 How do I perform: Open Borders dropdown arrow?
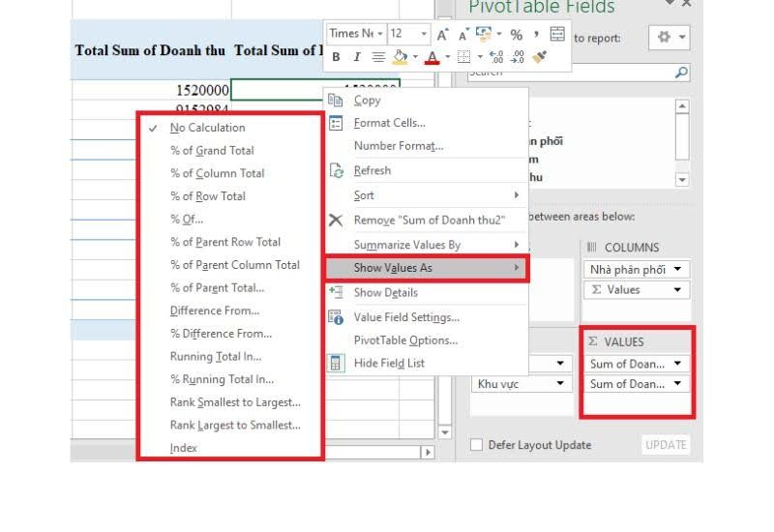480,57
